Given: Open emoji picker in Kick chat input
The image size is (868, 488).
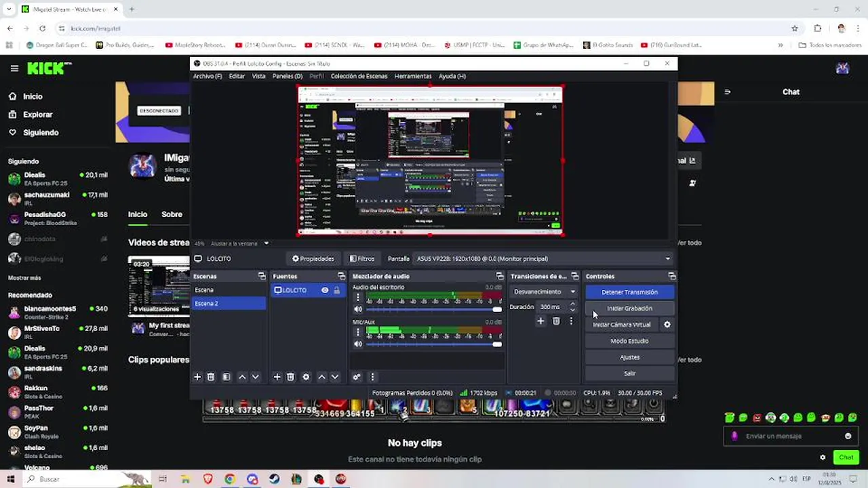Looking at the screenshot, I should click(848, 436).
